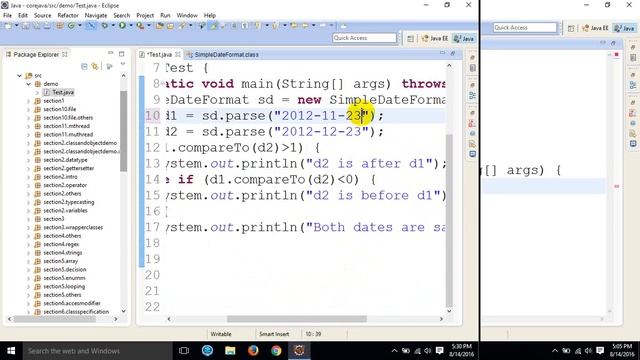Expand the section1 package
Image resolution: width=640 pixels, height=360 pixels.
(28, 101)
